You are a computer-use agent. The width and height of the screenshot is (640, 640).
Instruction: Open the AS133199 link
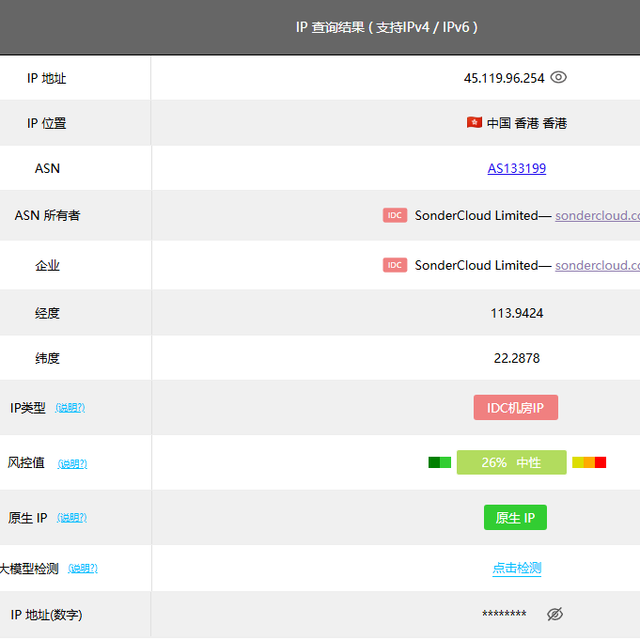516,168
